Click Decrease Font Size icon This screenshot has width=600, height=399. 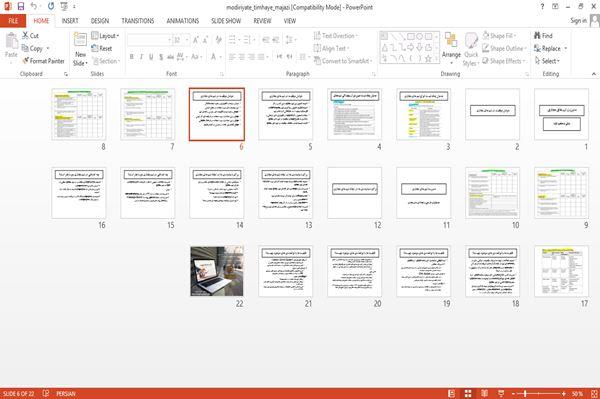206,40
